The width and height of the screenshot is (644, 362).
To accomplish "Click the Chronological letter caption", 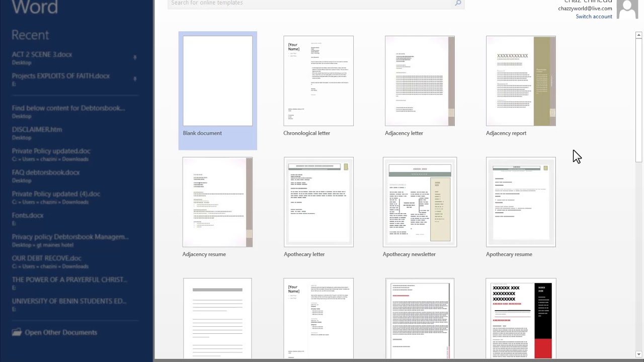I will tap(306, 133).
